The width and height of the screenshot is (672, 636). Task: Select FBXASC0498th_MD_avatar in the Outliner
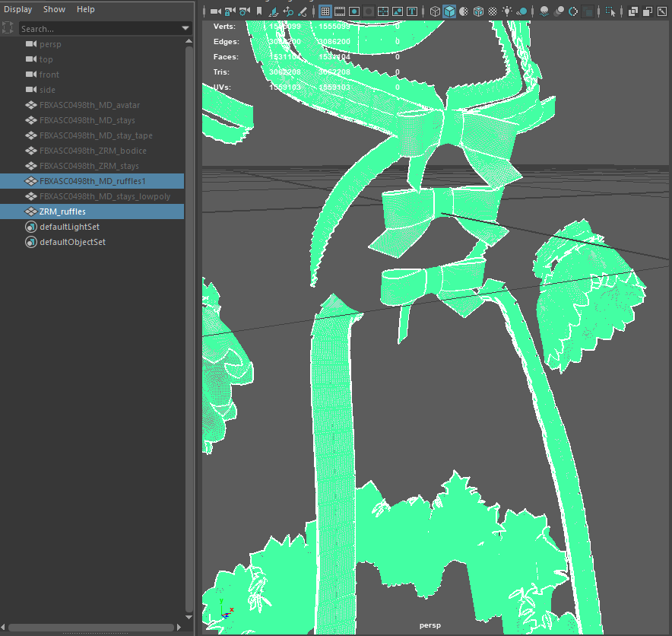coord(89,105)
